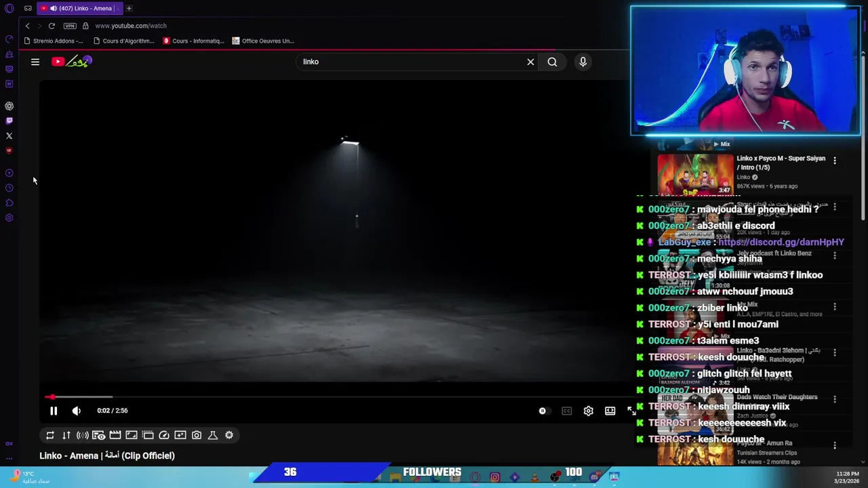Open the player settings gear

coord(589,411)
